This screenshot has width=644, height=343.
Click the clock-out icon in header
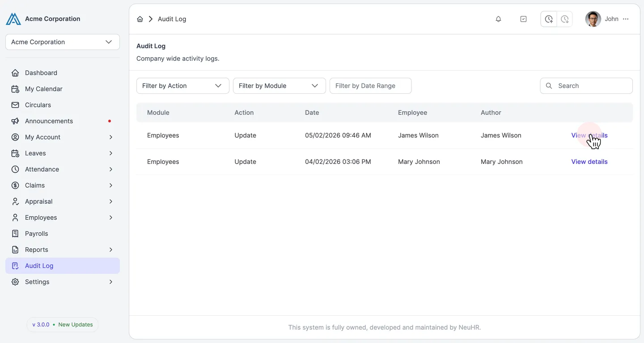(x=565, y=19)
